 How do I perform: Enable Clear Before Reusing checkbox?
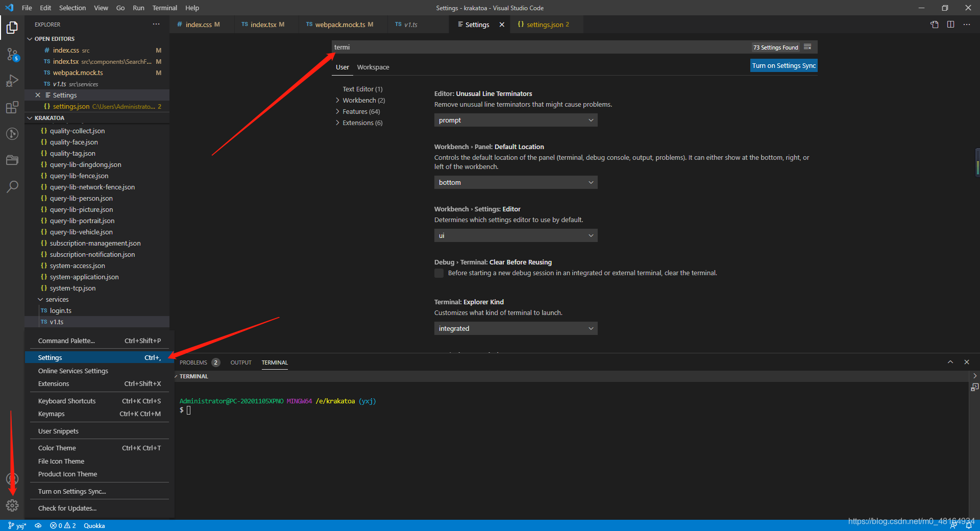[439, 273]
